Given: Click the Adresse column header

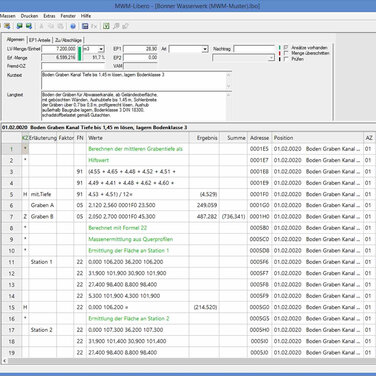Looking at the screenshot, I should tap(260, 138).
